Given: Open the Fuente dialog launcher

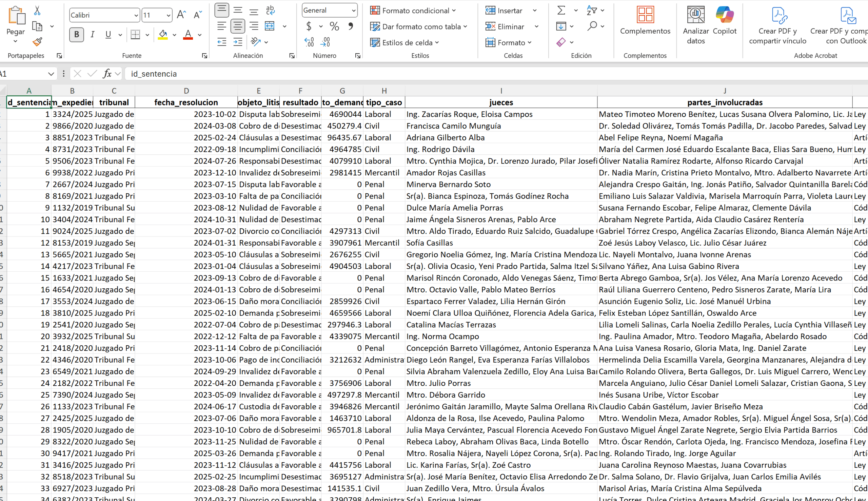Looking at the screenshot, I should (x=204, y=56).
